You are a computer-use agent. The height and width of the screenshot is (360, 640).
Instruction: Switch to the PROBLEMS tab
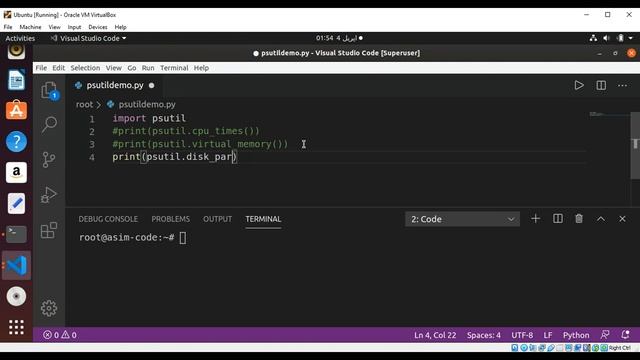tap(171, 219)
